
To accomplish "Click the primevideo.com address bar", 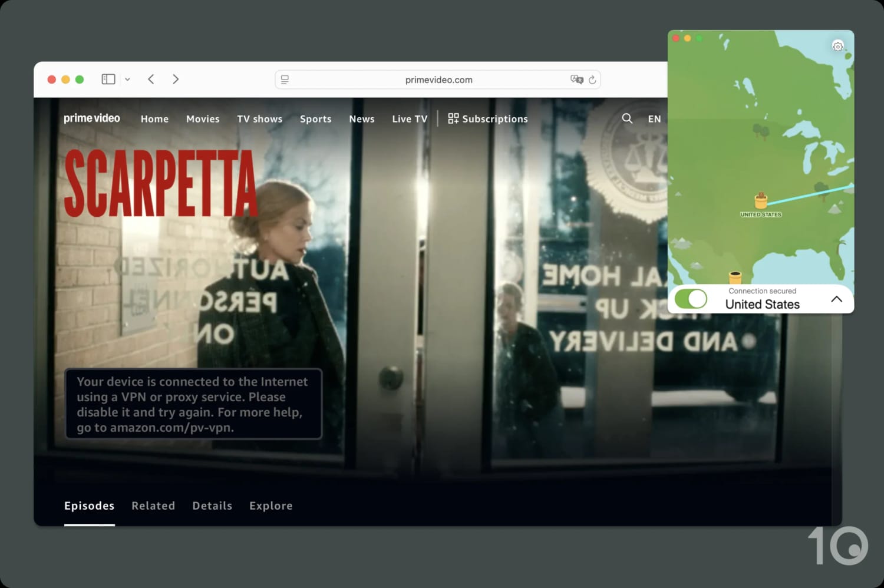I will pyautogui.click(x=438, y=79).
